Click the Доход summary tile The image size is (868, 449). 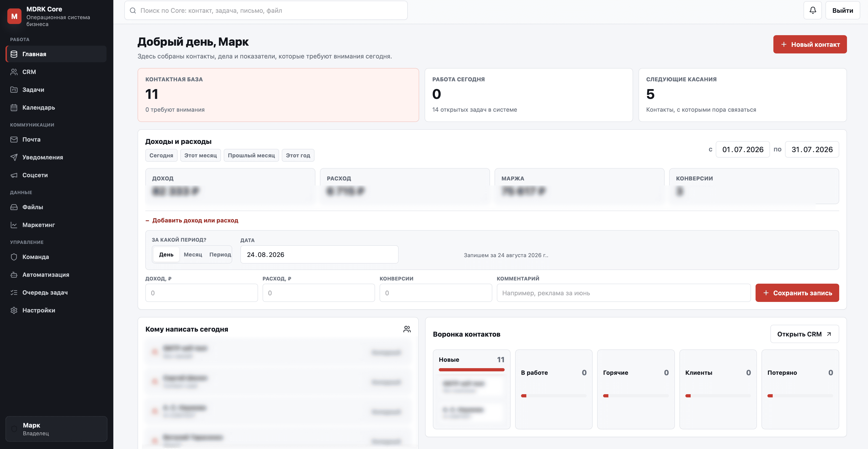point(230,186)
